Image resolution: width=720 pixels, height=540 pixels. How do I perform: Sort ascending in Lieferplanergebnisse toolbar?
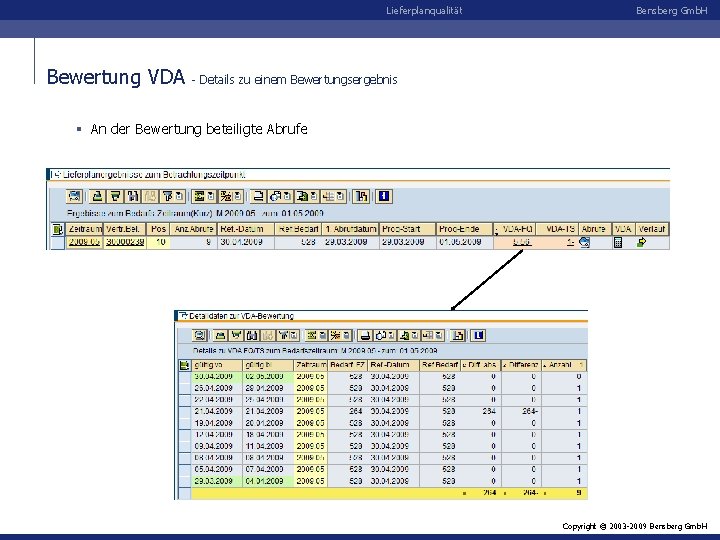tap(97, 196)
